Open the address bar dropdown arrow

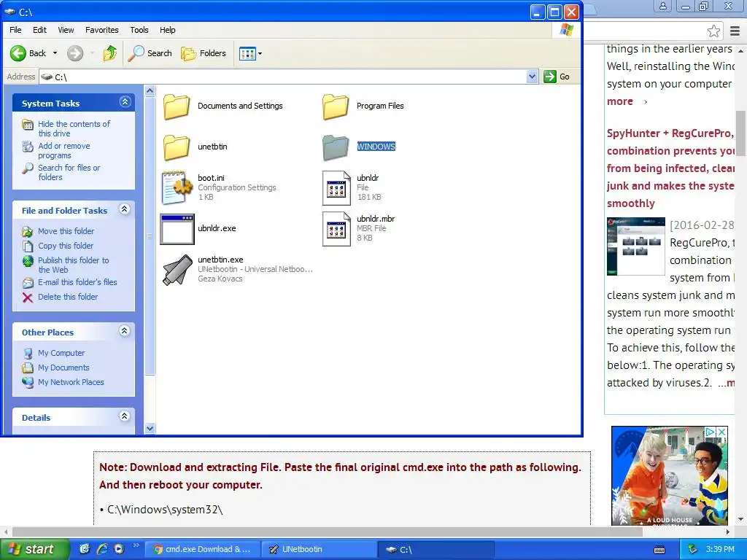[532, 76]
